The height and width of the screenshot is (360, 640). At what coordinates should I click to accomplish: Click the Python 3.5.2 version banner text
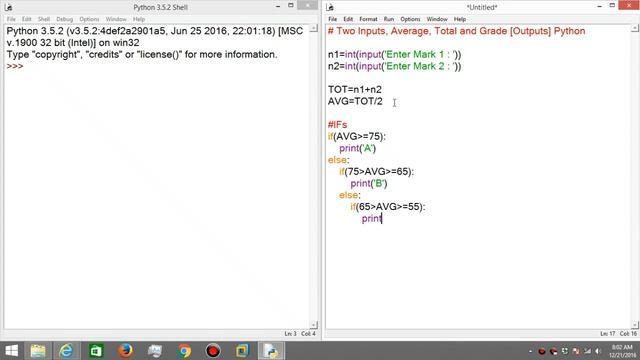click(x=155, y=37)
